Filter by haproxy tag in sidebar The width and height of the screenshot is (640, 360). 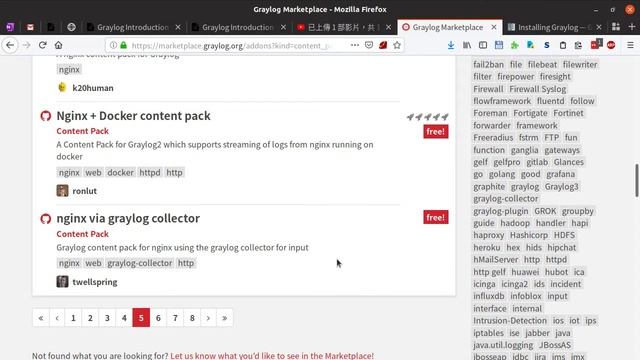coord(489,235)
